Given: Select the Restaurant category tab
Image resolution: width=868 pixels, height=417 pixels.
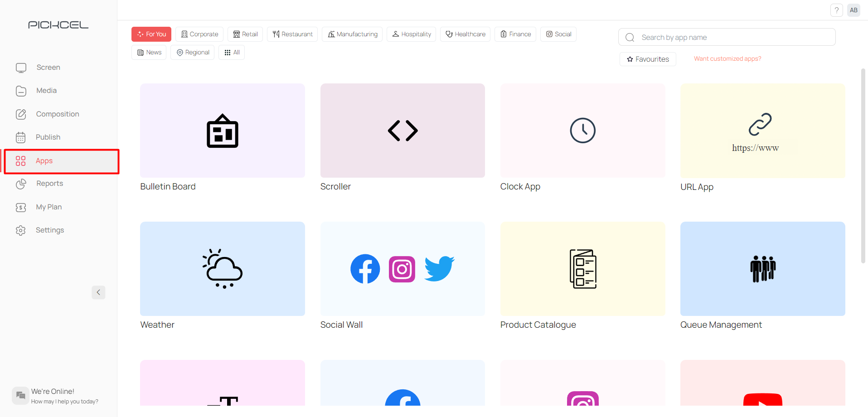Looking at the screenshot, I should coord(292,34).
